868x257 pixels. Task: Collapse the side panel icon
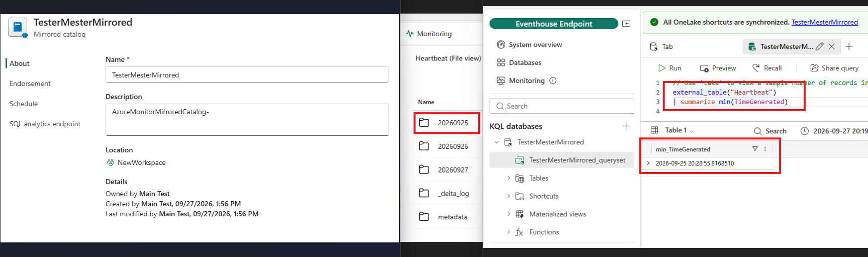pyautogui.click(x=626, y=24)
